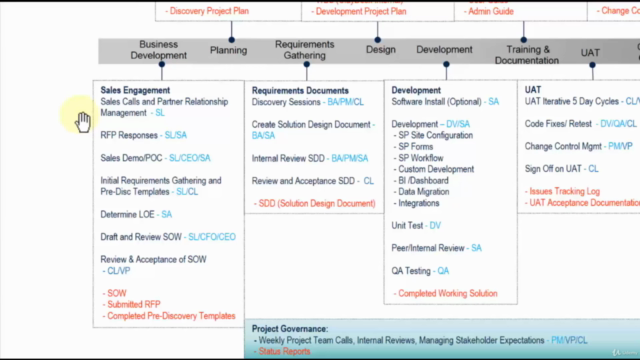Click the red SOW deliverable
The image size is (640, 360).
tap(114, 293)
